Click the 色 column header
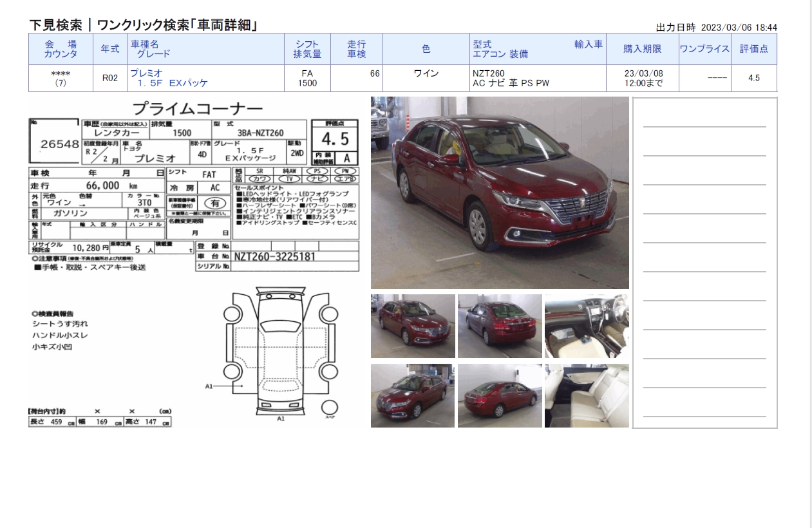Screen dimensions: 812x528 [x=426, y=50]
